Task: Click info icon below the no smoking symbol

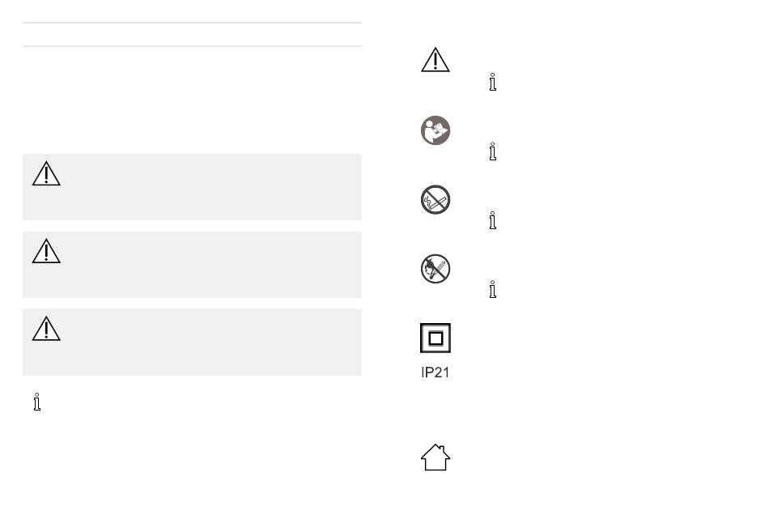Action: tap(493, 220)
